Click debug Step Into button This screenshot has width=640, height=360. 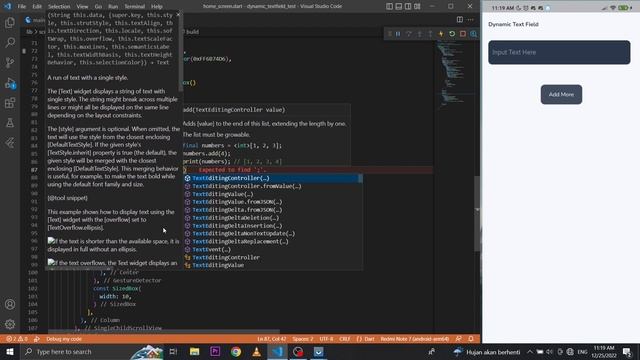pos(420,34)
